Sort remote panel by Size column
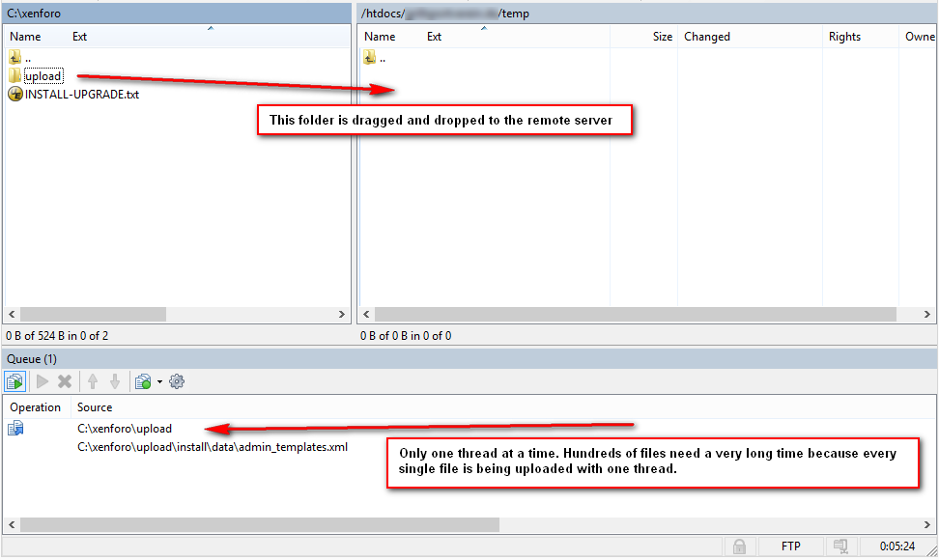Screen dimensions: 939x560 tap(662, 37)
